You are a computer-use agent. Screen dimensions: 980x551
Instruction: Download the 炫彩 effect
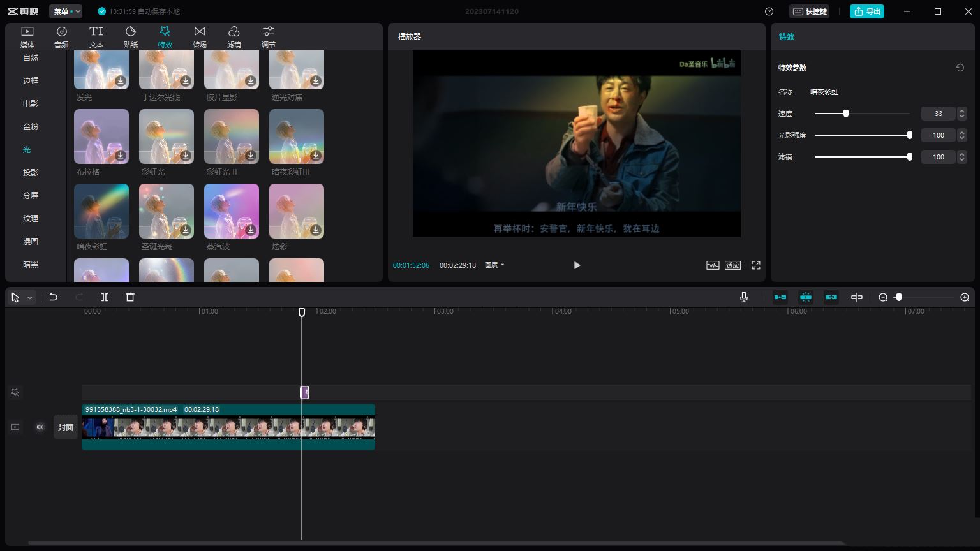click(x=316, y=230)
